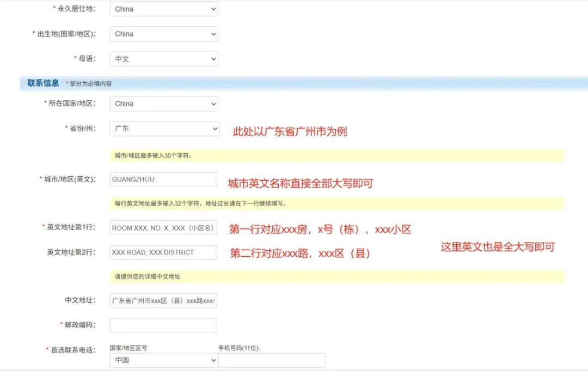Click the 手机号码(11位) caption
The height and width of the screenshot is (371, 588).
pyautogui.click(x=239, y=348)
